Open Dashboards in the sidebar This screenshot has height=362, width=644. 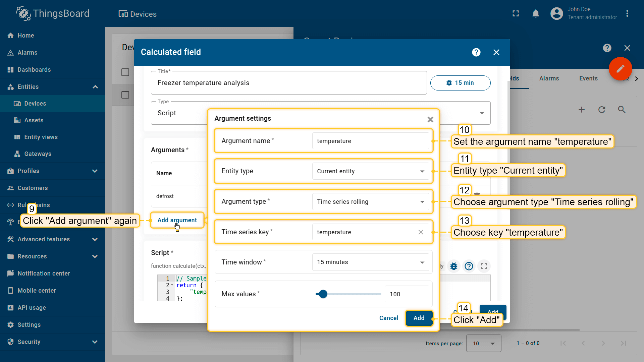coord(34,70)
